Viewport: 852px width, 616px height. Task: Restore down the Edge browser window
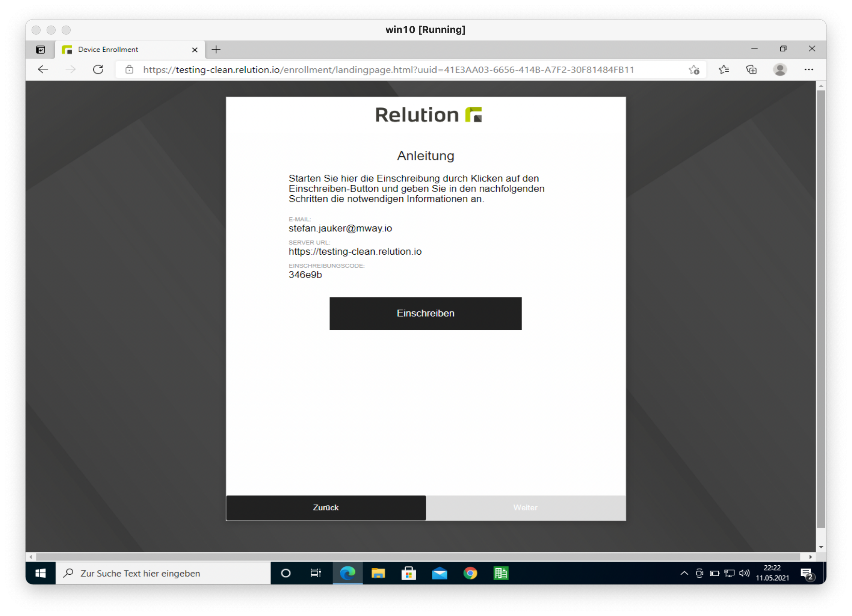[x=783, y=49]
